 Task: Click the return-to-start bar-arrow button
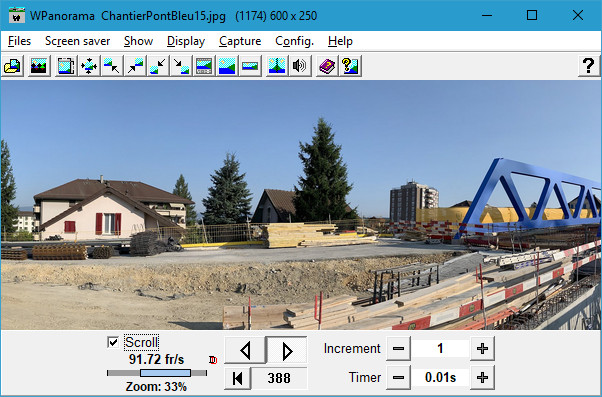click(238, 378)
